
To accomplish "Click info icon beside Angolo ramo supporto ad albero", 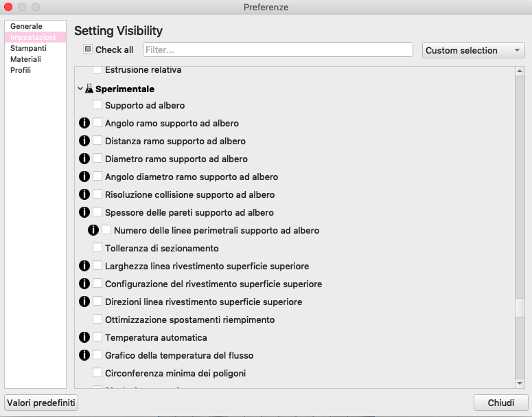I will 84,123.
